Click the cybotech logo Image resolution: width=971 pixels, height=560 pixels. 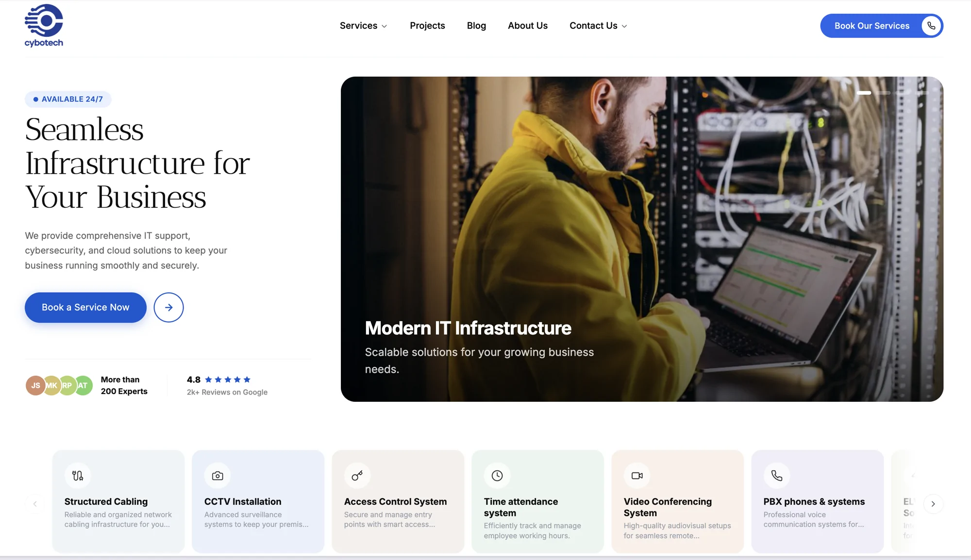tap(44, 25)
